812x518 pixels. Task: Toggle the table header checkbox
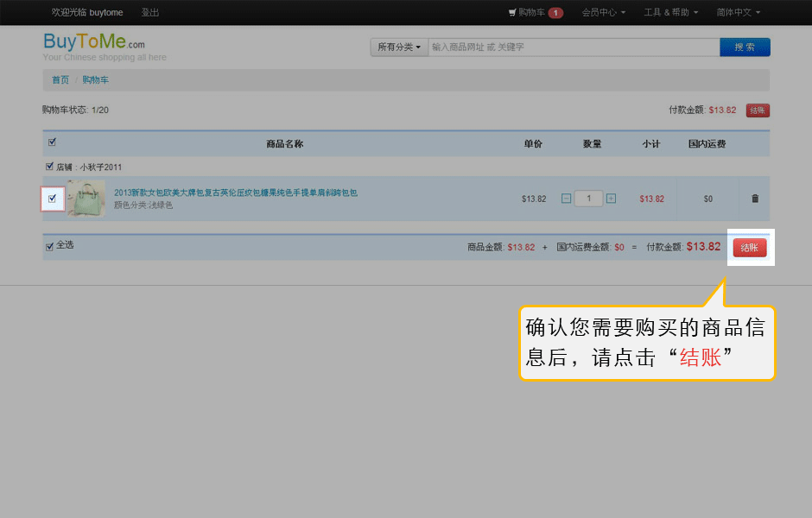pyautogui.click(x=52, y=142)
